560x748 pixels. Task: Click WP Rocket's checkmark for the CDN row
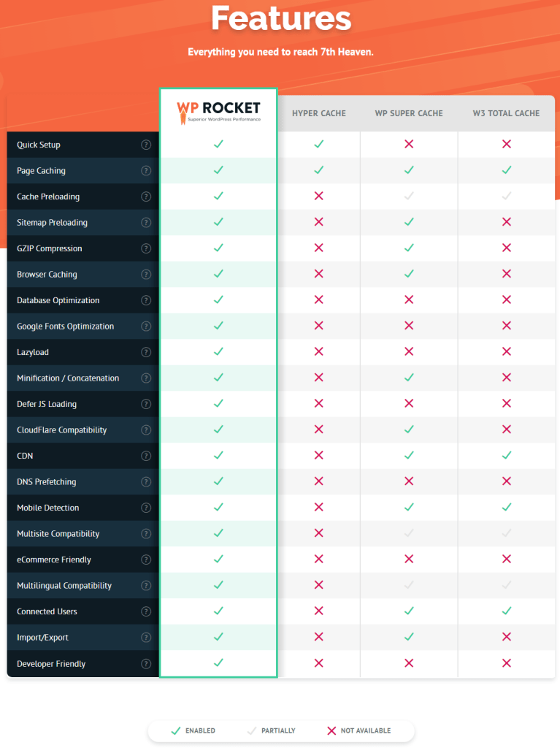click(x=218, y=456)
